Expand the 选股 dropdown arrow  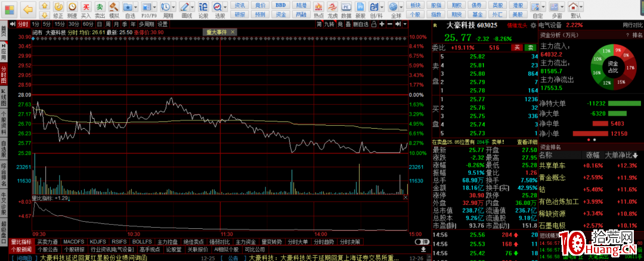tap(225, 7)
